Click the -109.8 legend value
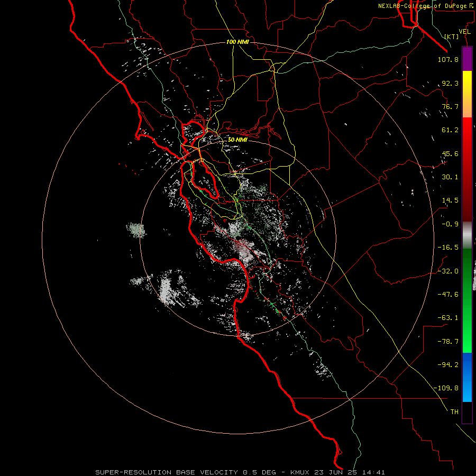476x476 pixels. 446,388
